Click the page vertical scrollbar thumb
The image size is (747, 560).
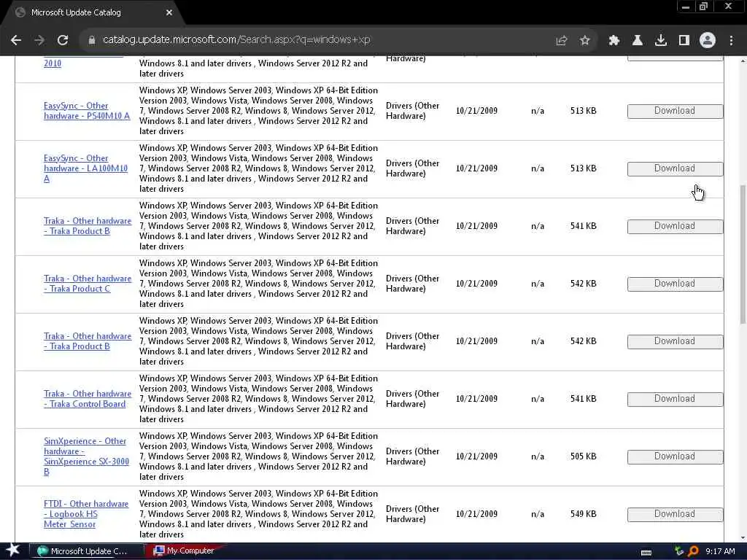pyautogui.click(x=743, y=254)
